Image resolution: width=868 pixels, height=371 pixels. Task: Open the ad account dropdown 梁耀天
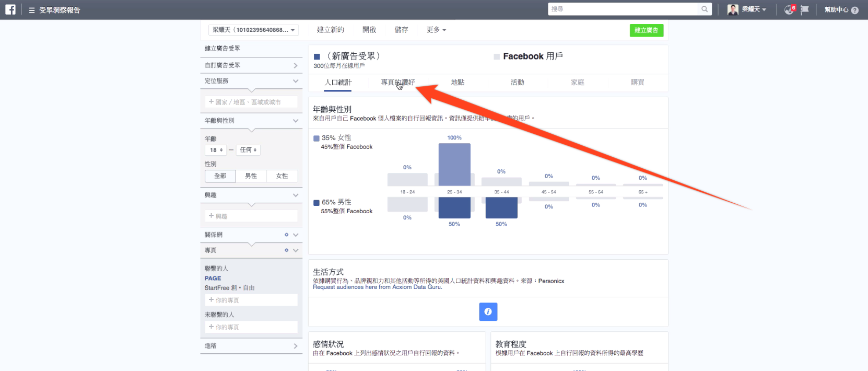pyautogui.click(x=253, y=30)
